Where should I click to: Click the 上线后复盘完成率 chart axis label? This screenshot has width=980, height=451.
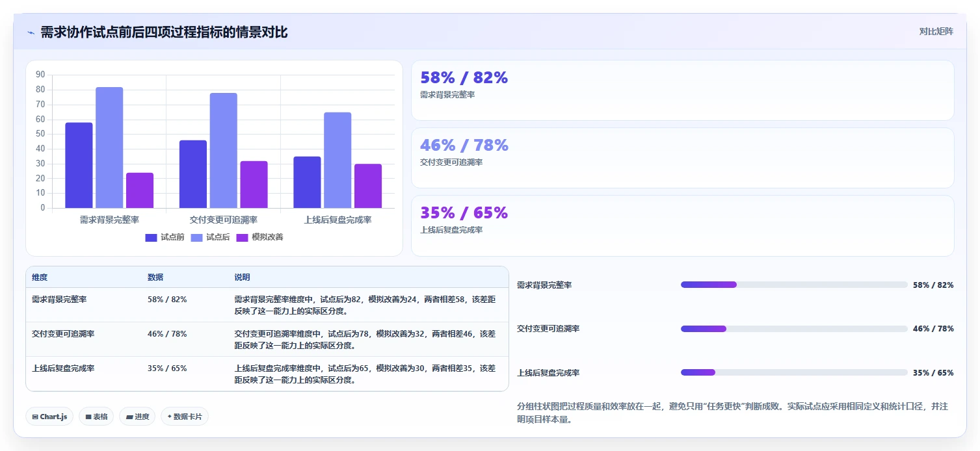(338, 220)
